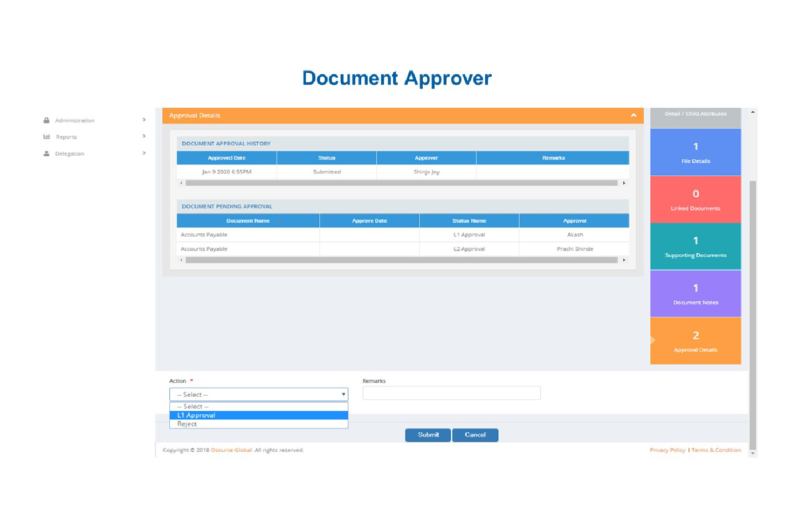
Task: Click the 'Document Pending Approval' section title
Action: coord(227,206)
